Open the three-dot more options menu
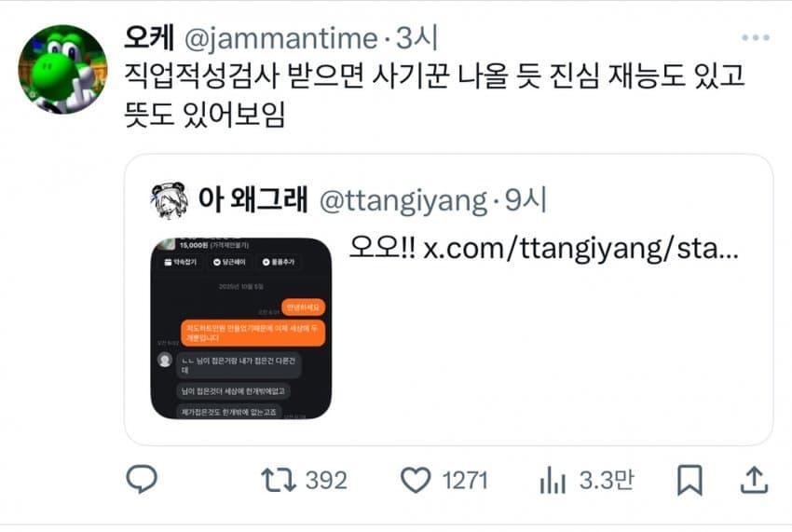Screen dimensions: 792x532 756,37
